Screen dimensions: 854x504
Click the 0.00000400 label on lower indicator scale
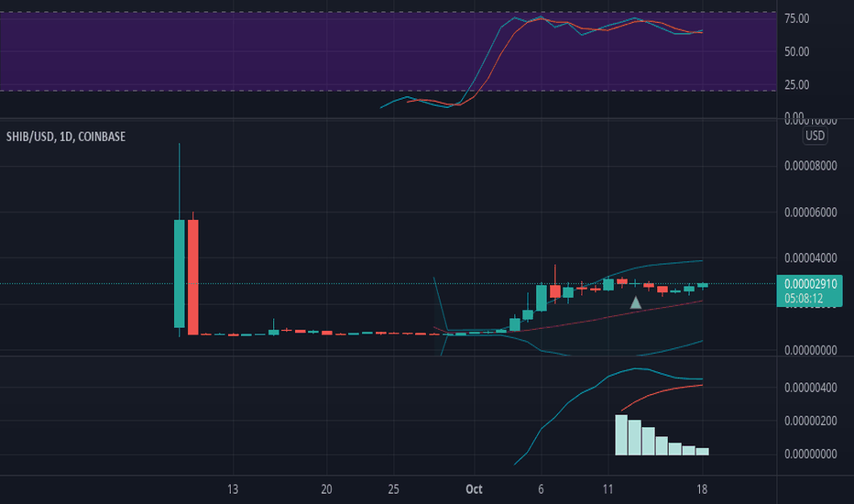tap(810, 388)
